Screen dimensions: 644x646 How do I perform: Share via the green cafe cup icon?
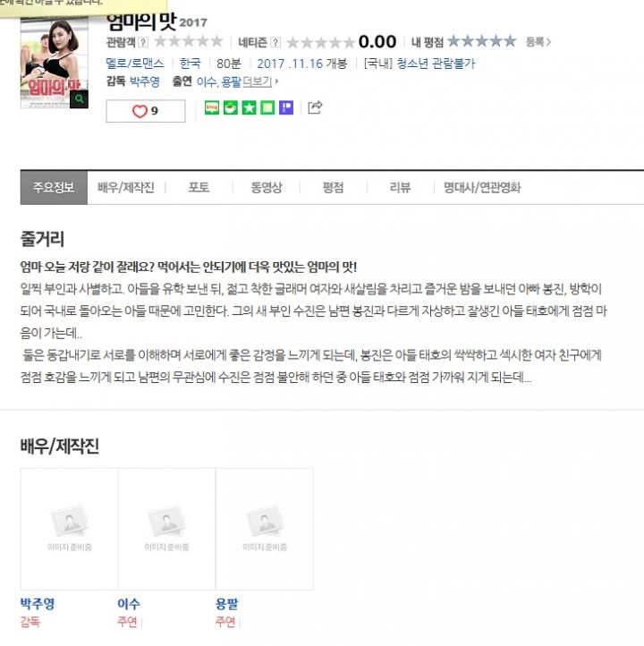click(230, 108)
